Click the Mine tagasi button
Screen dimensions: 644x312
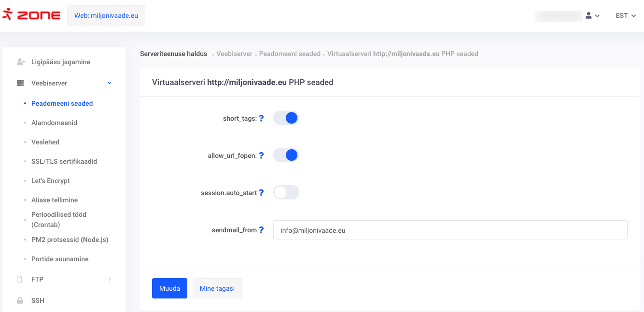tap(217, 288)
